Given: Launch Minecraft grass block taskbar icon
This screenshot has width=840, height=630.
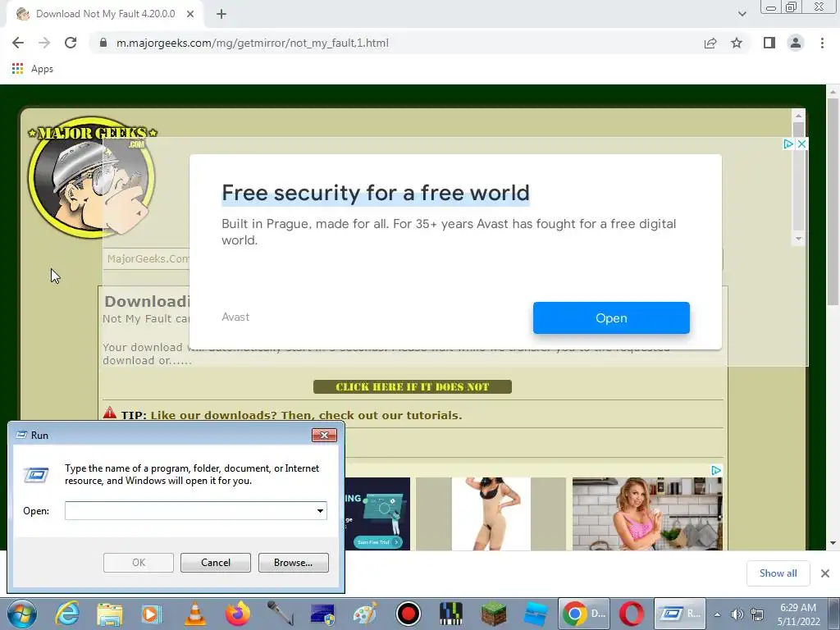Looking at the screenshot, I should point(493,614).
